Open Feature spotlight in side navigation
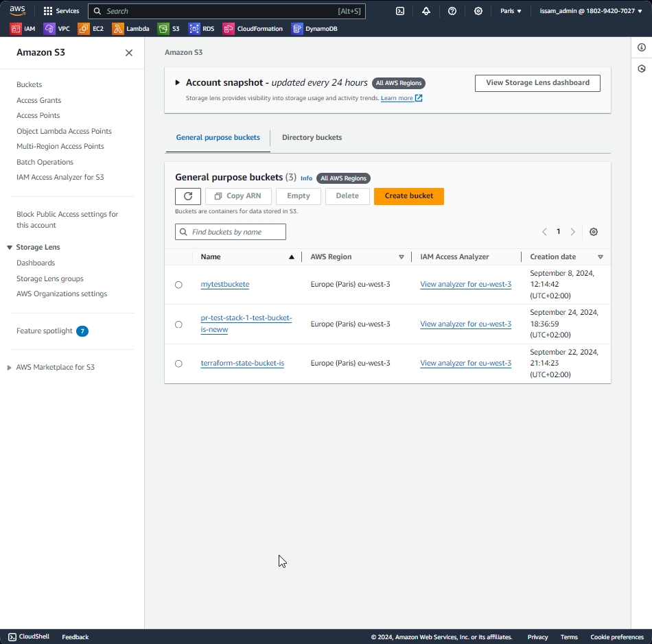This screenshot has width=652, height=644. pyautogui.click(x=45, y=331)
